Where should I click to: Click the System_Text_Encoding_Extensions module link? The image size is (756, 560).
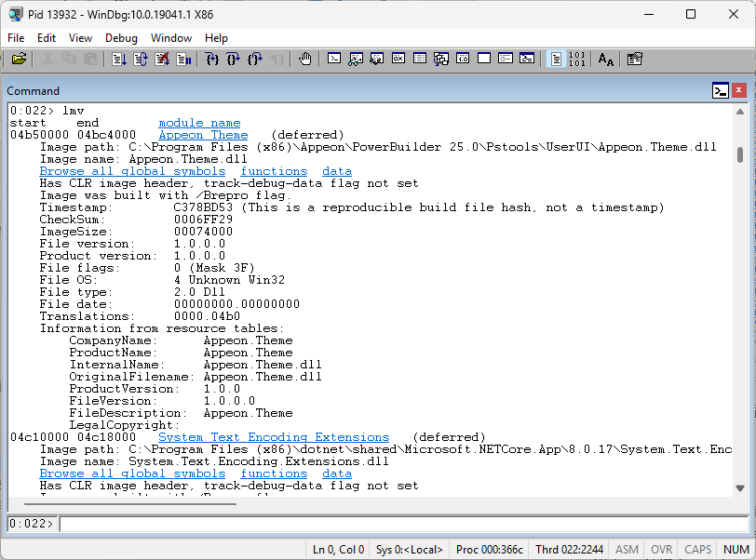tap(274, 437)
